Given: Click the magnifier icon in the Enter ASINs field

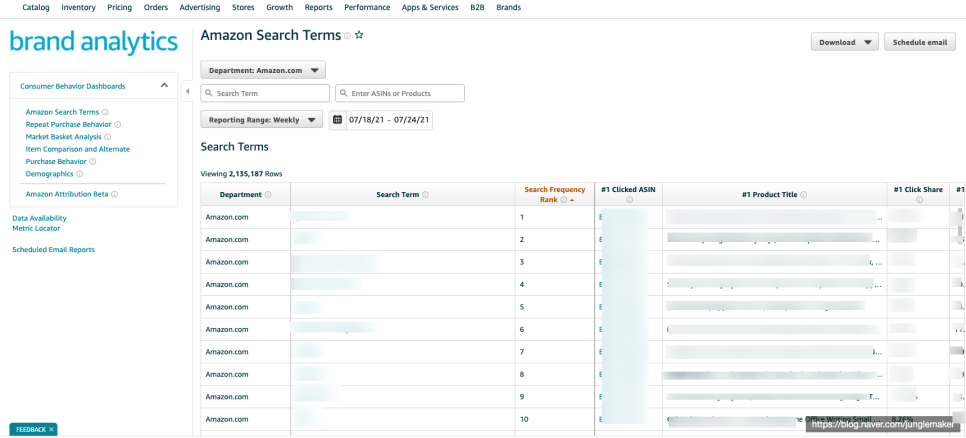Looking at the screenshot, I should click(344, 94).
